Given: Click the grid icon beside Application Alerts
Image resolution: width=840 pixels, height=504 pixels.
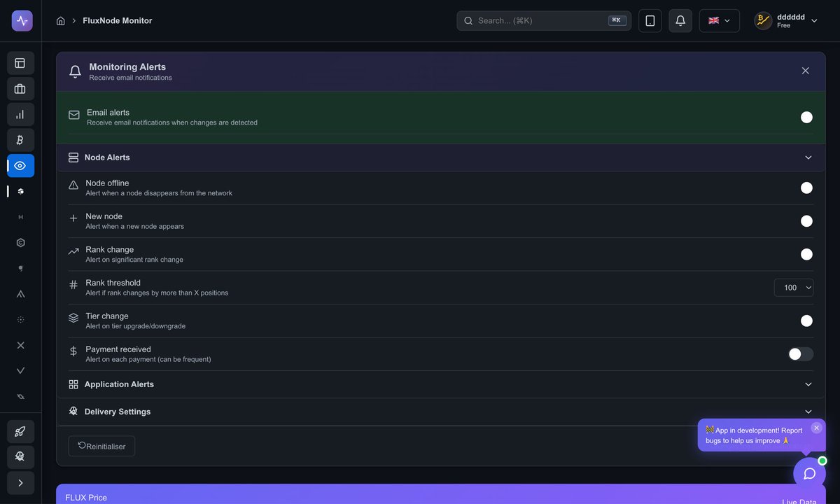Looking at the screenshot, I should (73, 384).
